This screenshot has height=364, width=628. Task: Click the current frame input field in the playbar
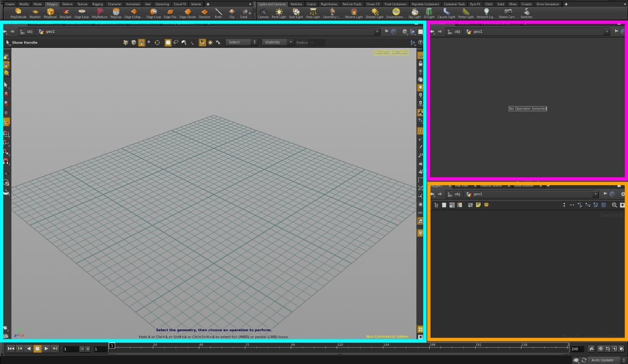point(71,349)
